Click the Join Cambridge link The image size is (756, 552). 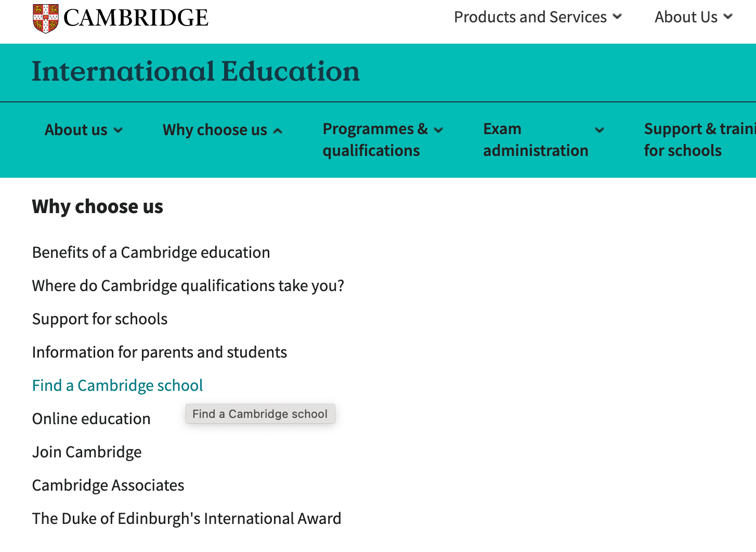pos(87,452)
